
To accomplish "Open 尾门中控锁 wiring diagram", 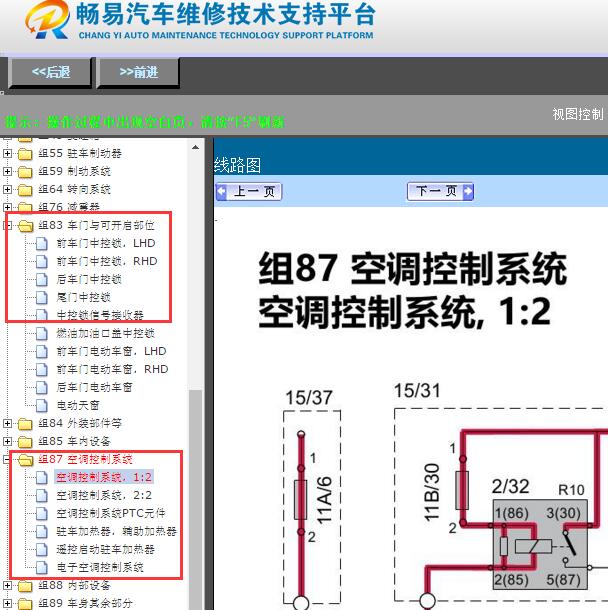I will point(84,297).
